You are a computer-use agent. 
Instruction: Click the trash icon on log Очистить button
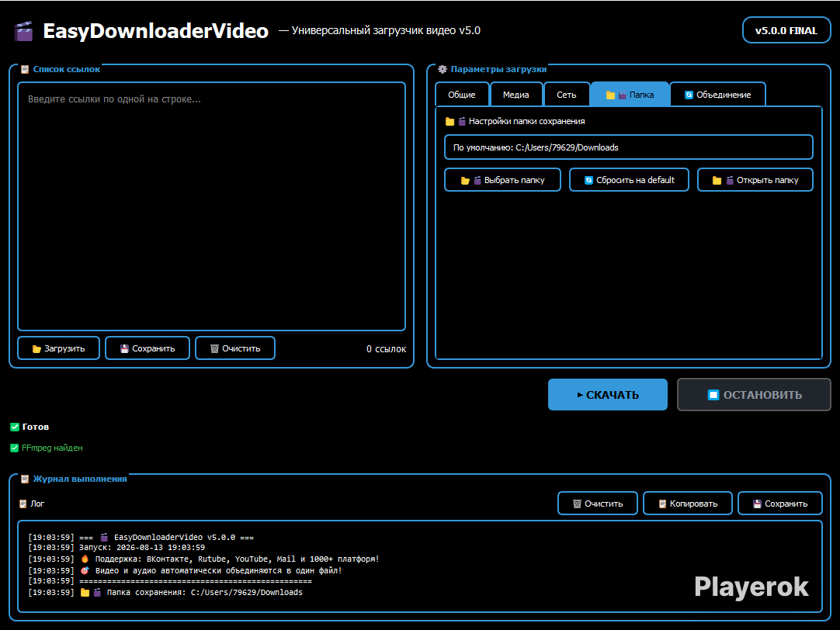577,504
